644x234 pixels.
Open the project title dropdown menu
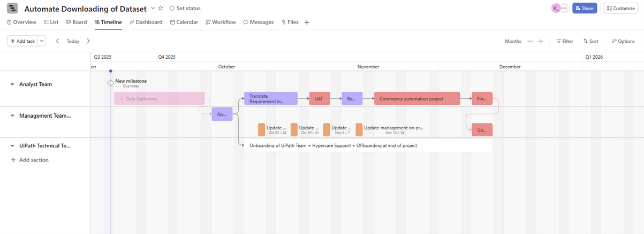tap(153, 9)
